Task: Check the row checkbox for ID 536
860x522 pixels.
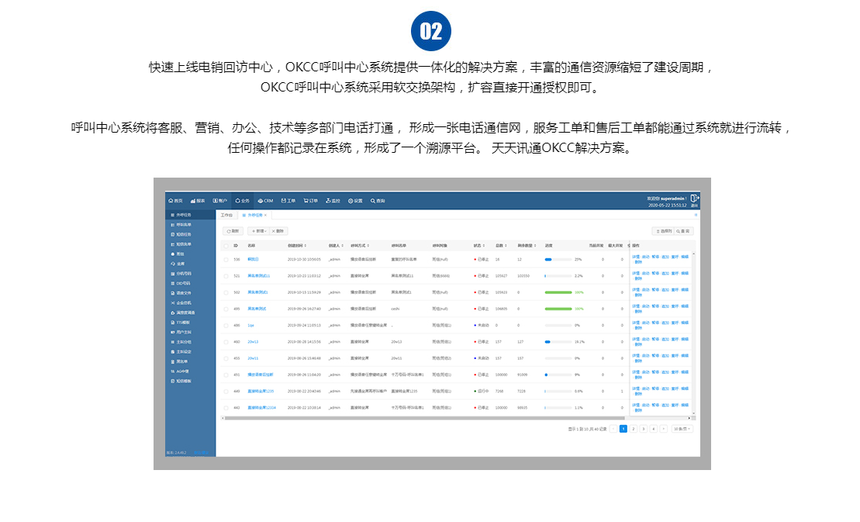Action: 225,259
